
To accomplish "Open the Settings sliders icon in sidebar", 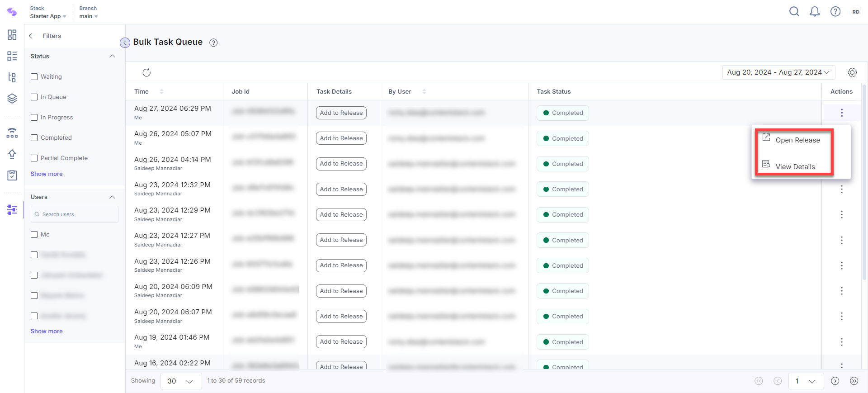I will pos(12,210).
